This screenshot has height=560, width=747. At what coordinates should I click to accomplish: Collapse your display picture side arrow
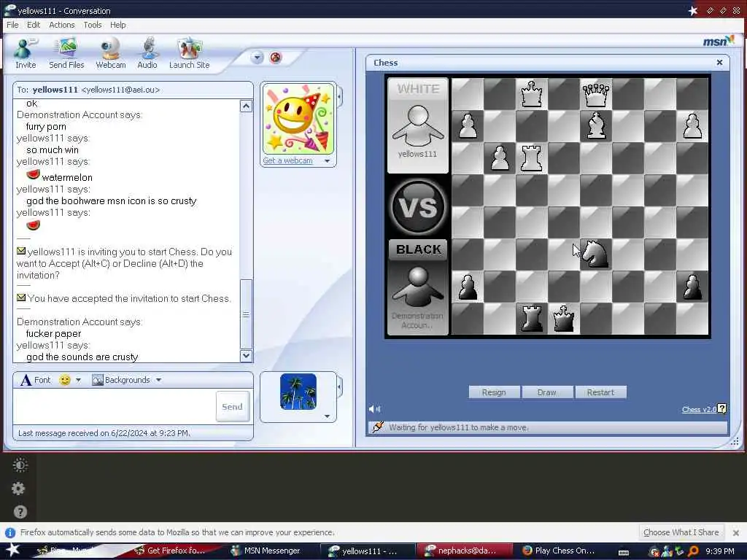point(339,387)
